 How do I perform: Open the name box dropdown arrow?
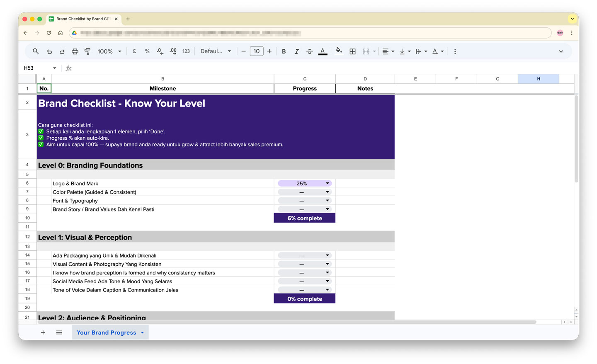pyautogui.click(x=54, y=68)
